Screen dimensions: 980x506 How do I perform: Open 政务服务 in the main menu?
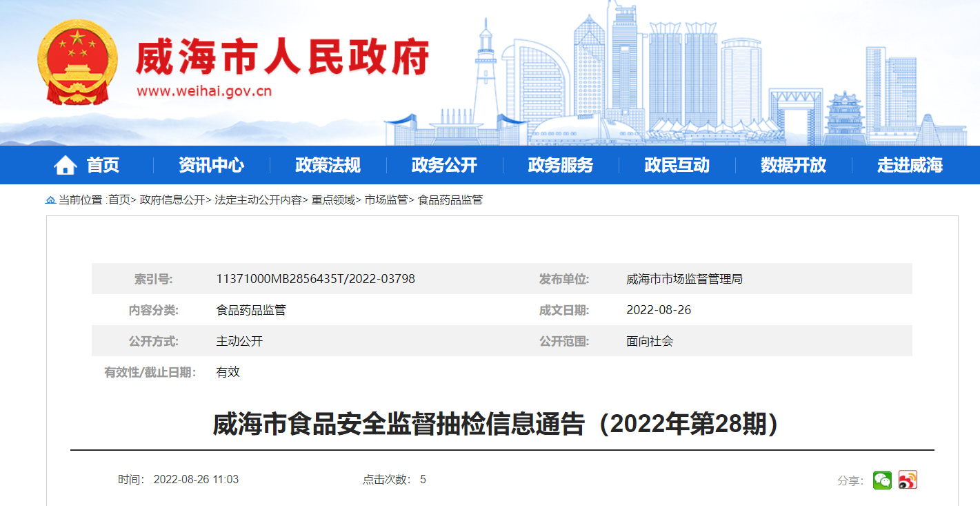[560, 166]
